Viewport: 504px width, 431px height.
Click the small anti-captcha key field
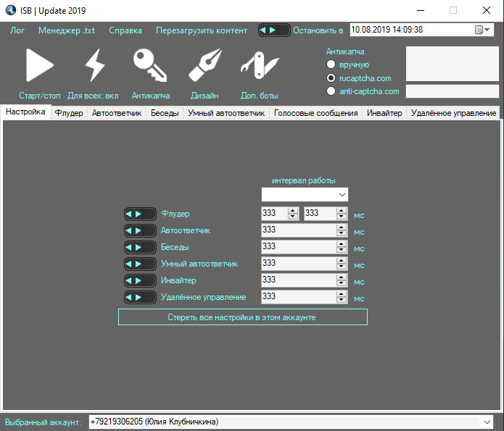coord(453,91)
